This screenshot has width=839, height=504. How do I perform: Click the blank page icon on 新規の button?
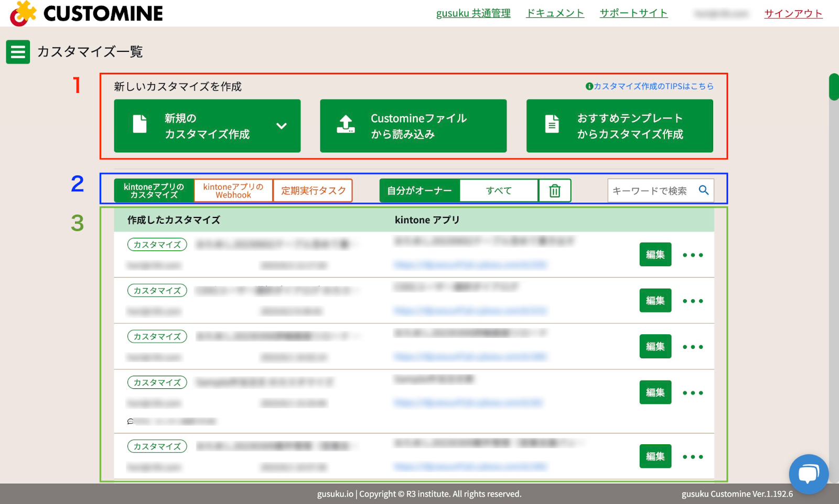click(139, 124)
